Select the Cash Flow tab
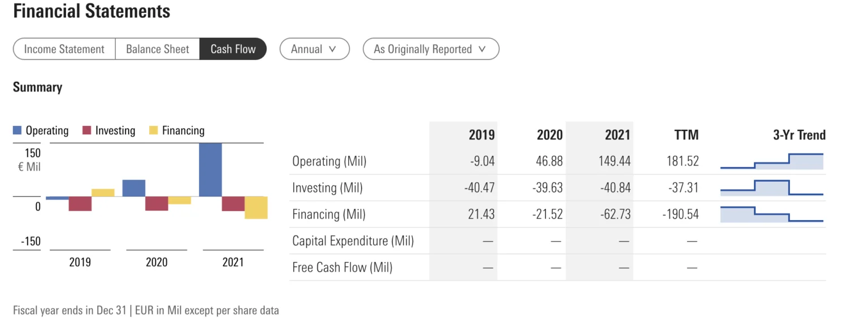Screen dimensions: 868x328 [x=233, y=49]
